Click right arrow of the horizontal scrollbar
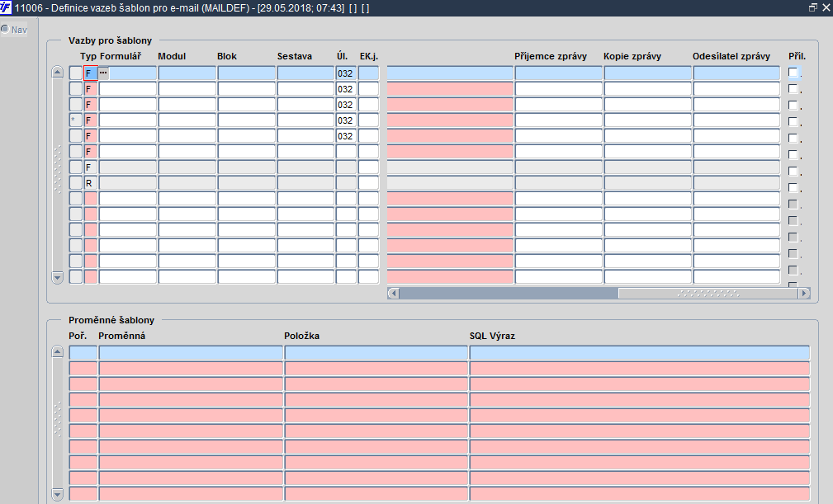 804,293
